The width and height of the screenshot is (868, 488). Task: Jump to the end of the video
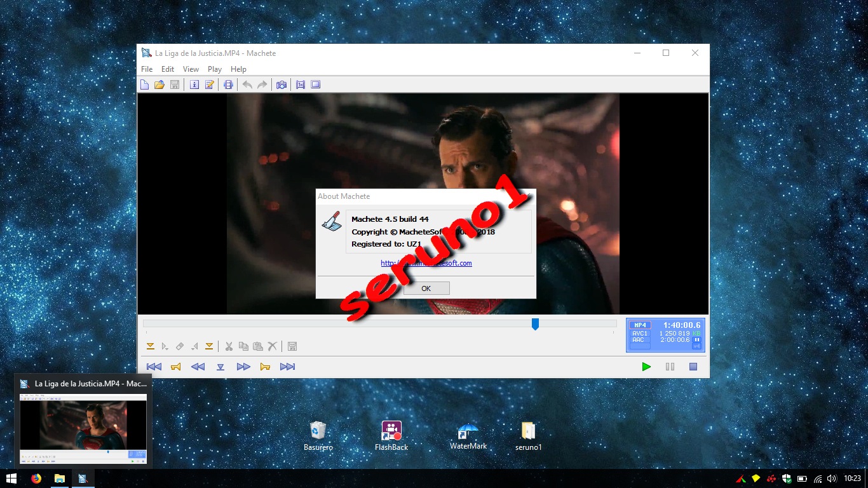(x=287, y=366)
